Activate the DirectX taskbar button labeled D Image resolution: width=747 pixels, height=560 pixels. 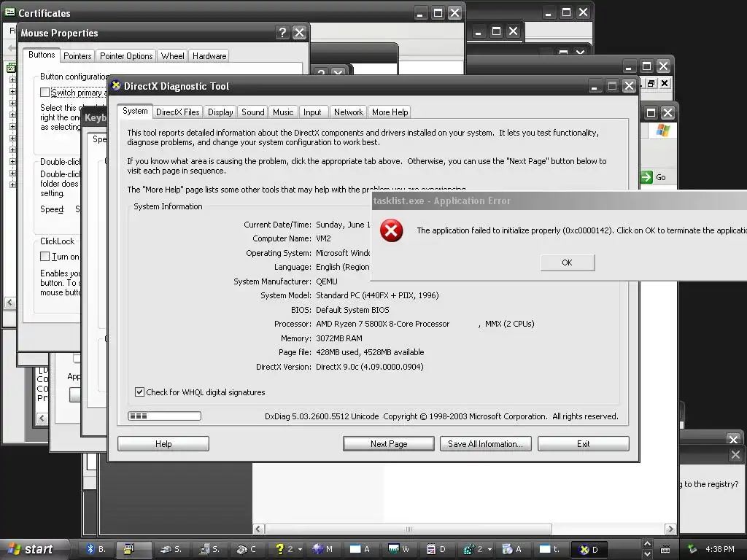tap(589, 549)
